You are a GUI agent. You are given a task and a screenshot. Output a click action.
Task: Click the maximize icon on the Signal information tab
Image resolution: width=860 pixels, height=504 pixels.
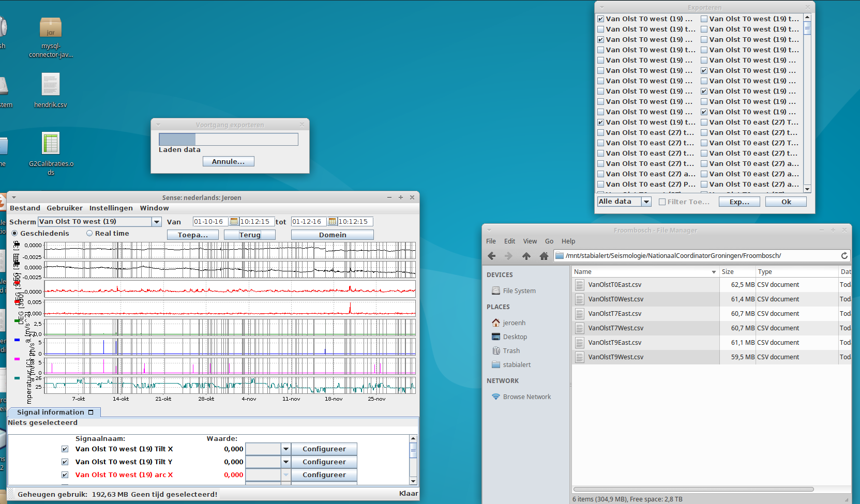coord(91,413)
